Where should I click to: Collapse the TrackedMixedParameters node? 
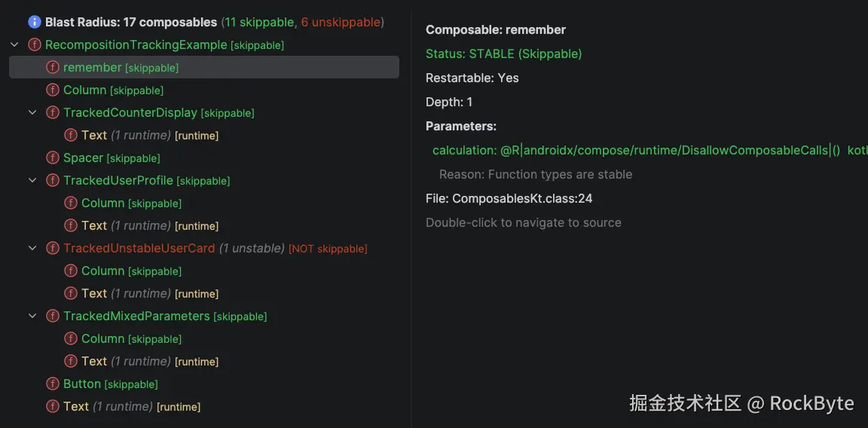[32, 316]
